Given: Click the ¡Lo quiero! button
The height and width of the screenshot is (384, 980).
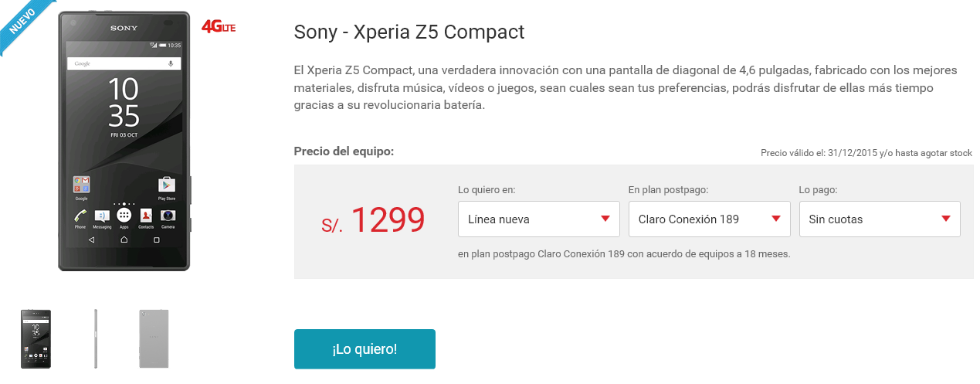Looking at the screenshot, I should tap(365, 349).
